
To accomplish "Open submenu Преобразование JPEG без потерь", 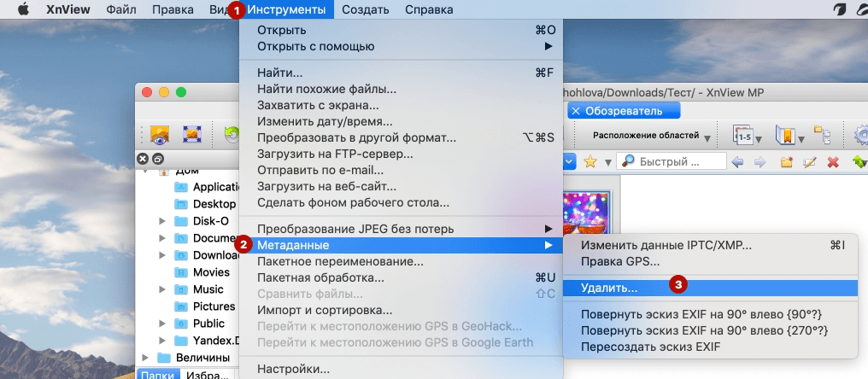I will tap(402, 229).
